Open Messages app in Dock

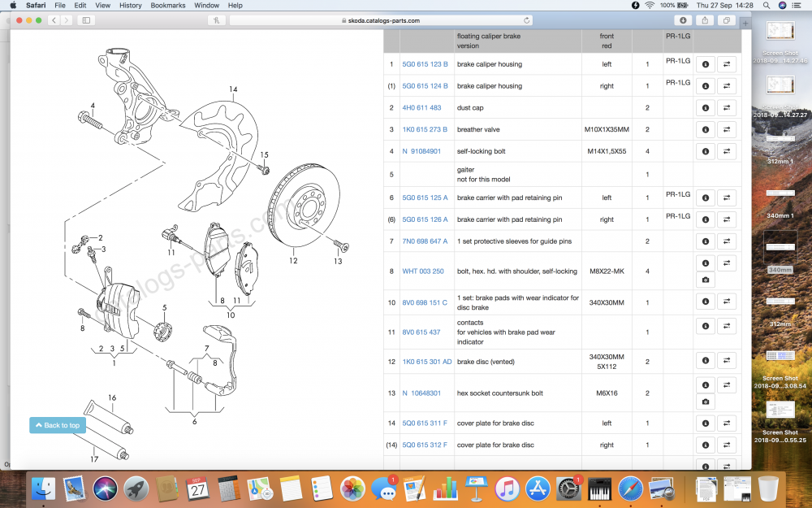click(384, 488)
